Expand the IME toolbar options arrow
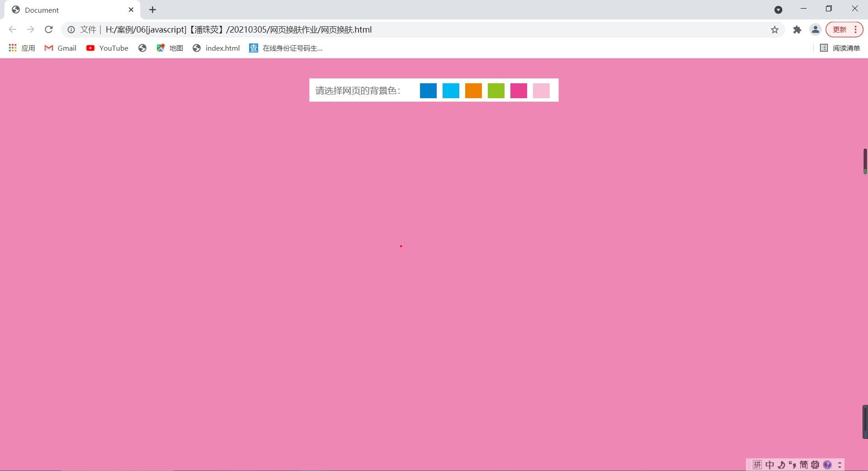 point(840,465)
